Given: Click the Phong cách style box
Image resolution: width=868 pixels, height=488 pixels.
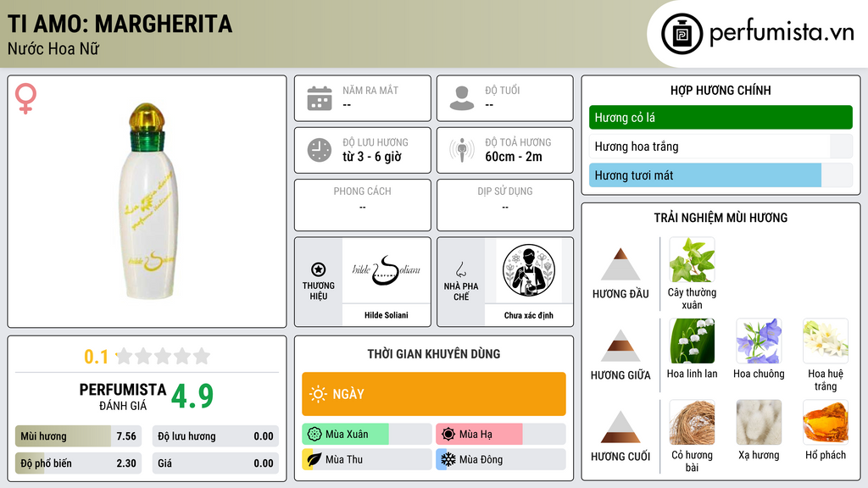Looking at the screenshot, I should 363,205.
